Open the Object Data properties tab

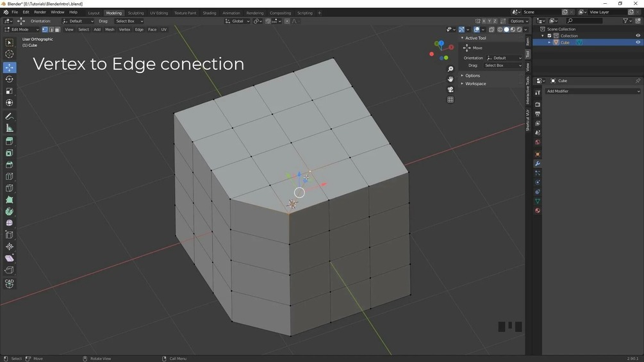click(538, 201)
